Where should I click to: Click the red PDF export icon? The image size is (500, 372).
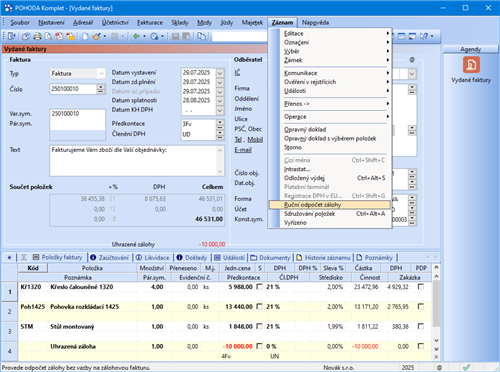(x=59, y=36)
